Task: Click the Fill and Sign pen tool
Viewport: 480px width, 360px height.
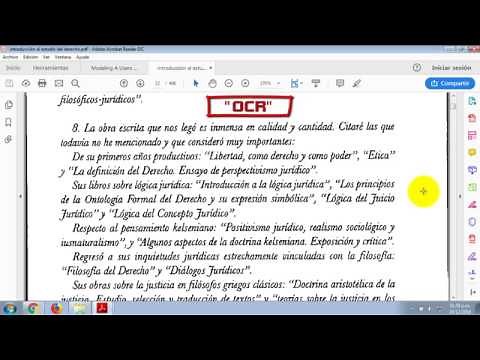Action: click(x=472, y=205)
